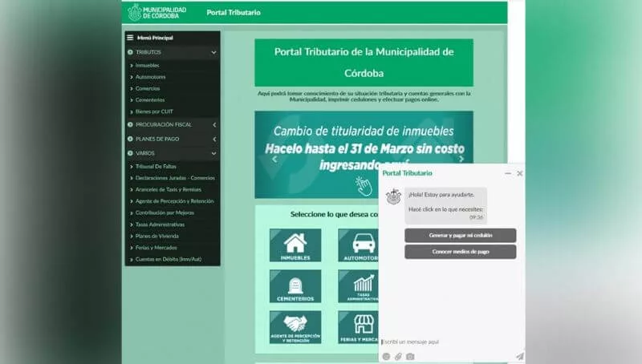Click the Municipalidad de Córdoba logo
Image resolution: width=642 pixels, height=364 pixels.
(157, 12)
